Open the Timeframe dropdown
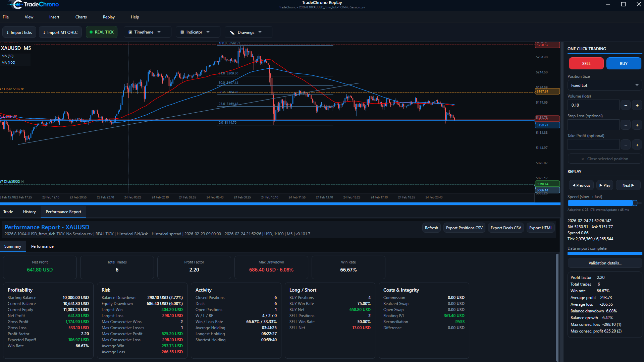Screen dimensions: 644x362 coord(147,32)
